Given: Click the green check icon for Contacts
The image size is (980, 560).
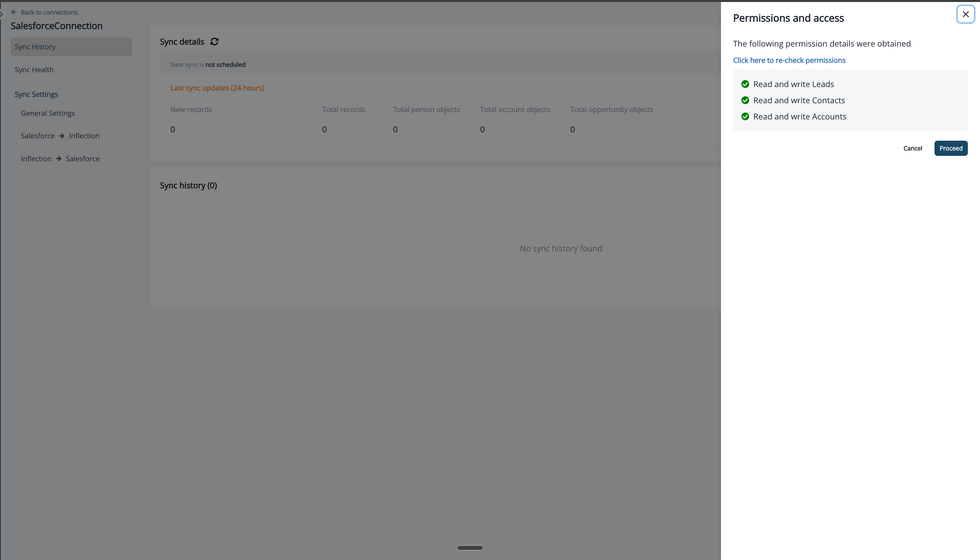Looking at the screenshot, I should (745, 101).
